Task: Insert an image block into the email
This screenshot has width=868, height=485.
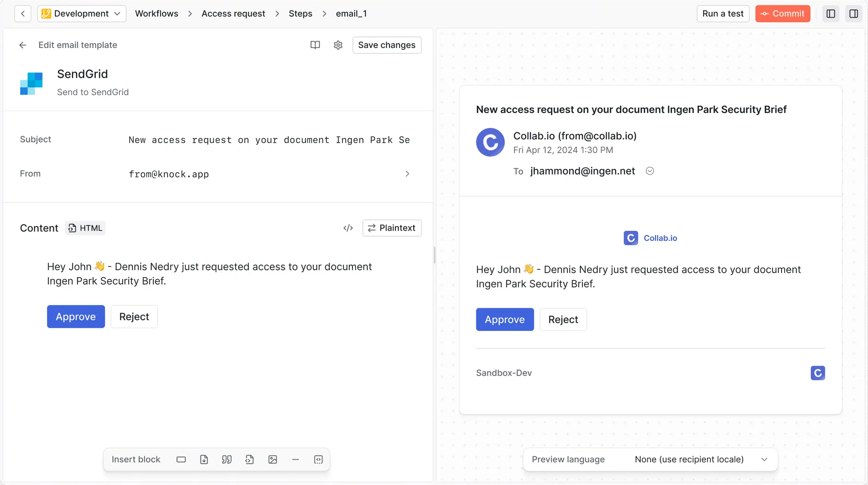Action: point(273,459)
